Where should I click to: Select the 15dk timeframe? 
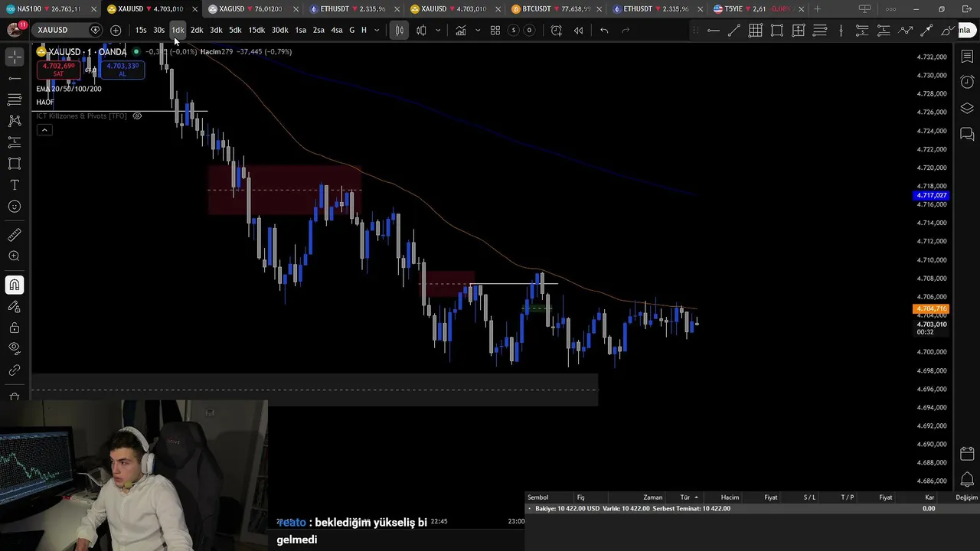(256, 30)
